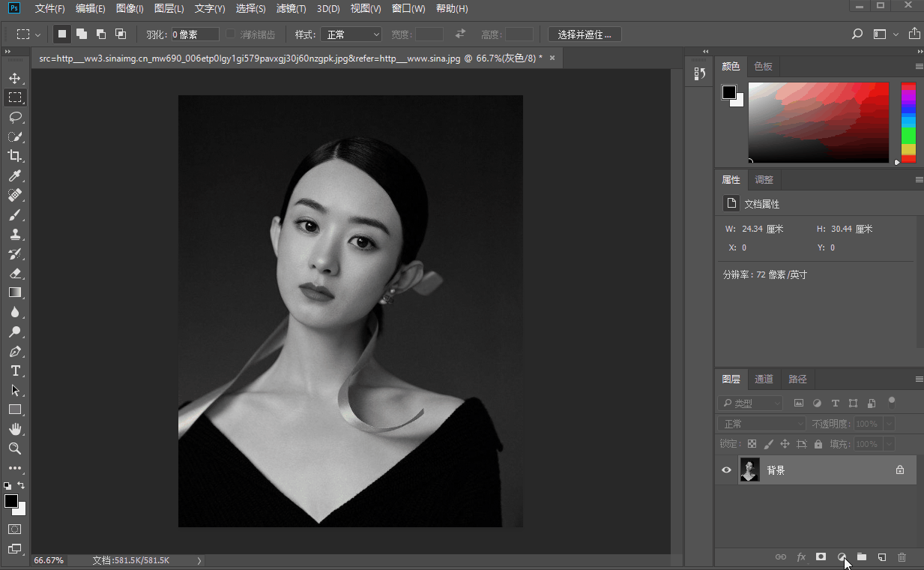Switch to the 色板 swatches tab

(763, 66)
